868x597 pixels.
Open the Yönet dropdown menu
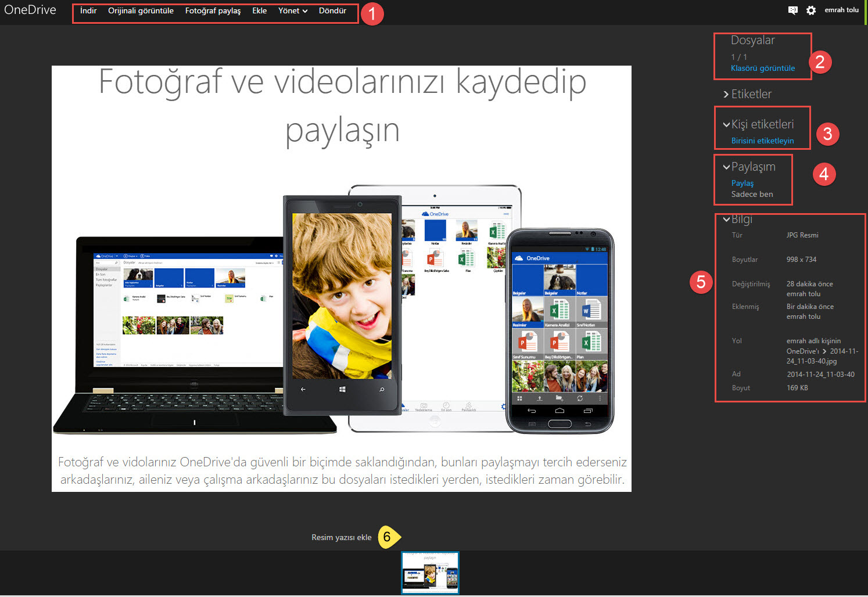pos(293,10)
